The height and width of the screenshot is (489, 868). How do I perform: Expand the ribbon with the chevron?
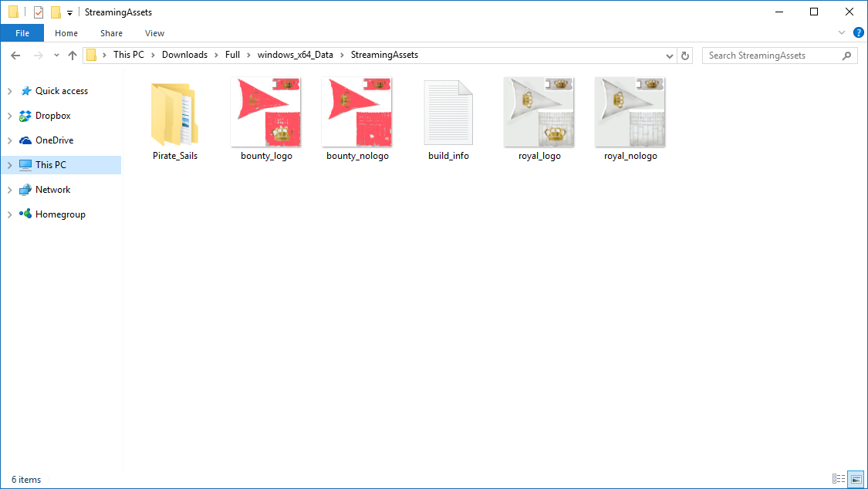click(x=842, y=32)
